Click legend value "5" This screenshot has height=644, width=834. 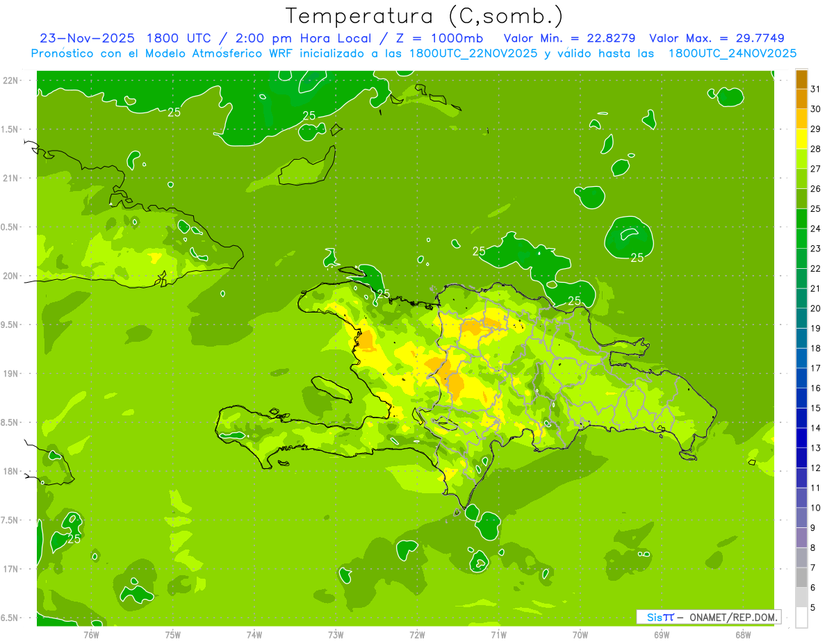click(x=813, y=607)
